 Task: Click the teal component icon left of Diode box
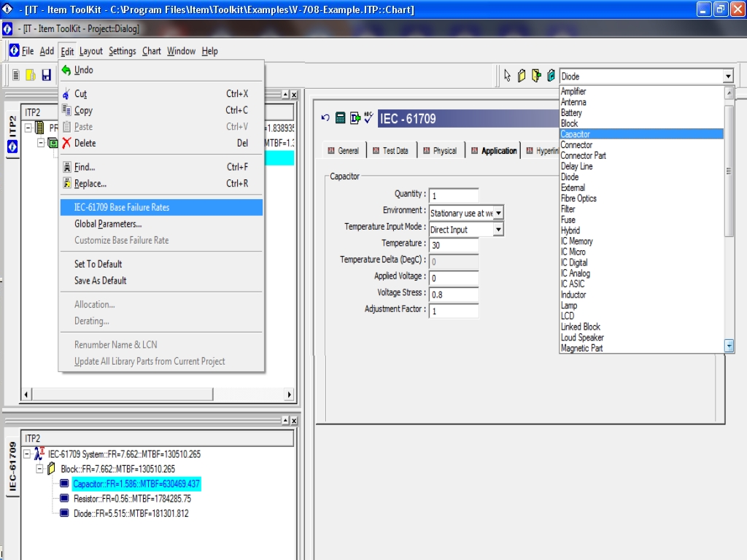[551, 75]
